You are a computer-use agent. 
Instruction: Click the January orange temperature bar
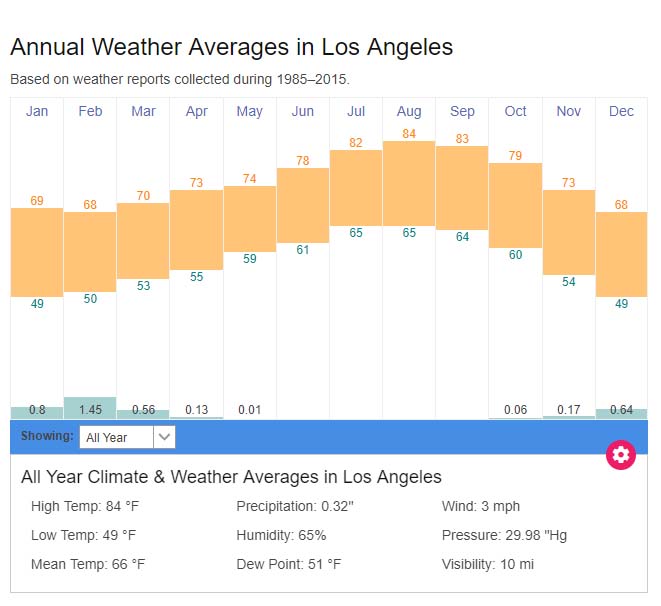[37, 252]
